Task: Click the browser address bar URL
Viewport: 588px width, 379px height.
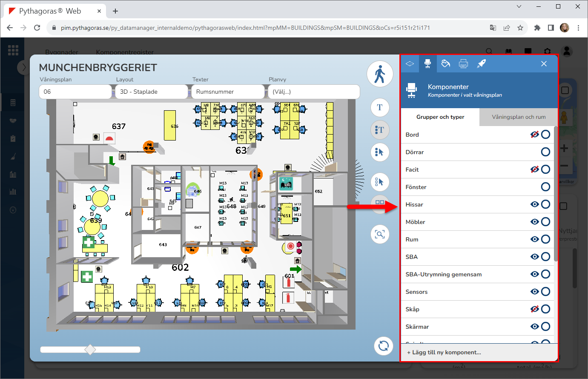Action: [x=245, y=28]
